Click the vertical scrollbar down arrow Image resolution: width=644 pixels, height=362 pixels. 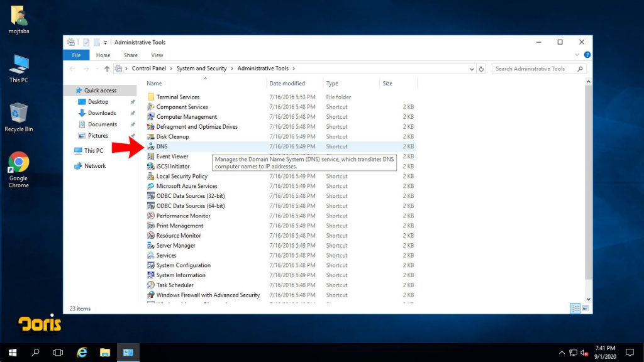(589, 299)
